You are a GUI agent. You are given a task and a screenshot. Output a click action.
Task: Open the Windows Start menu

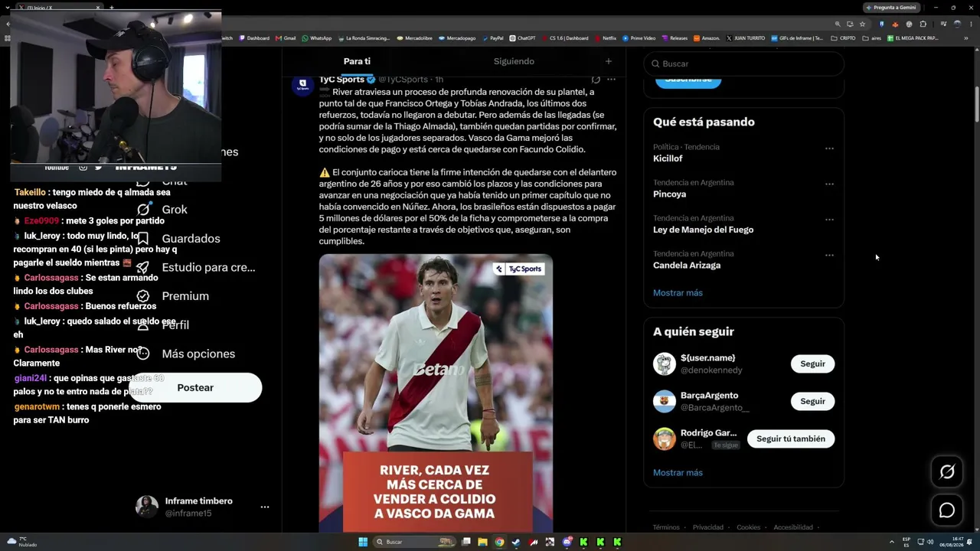click(363, 542)
